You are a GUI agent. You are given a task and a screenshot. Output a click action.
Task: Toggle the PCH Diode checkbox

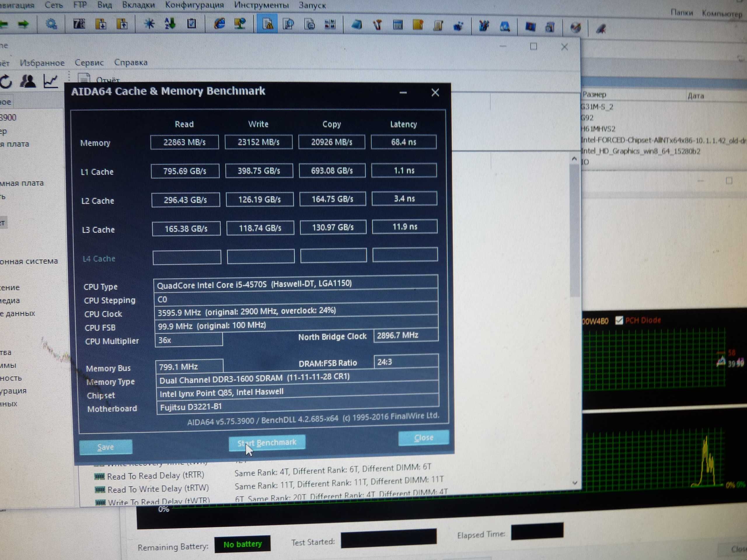[x=619, y=320]
